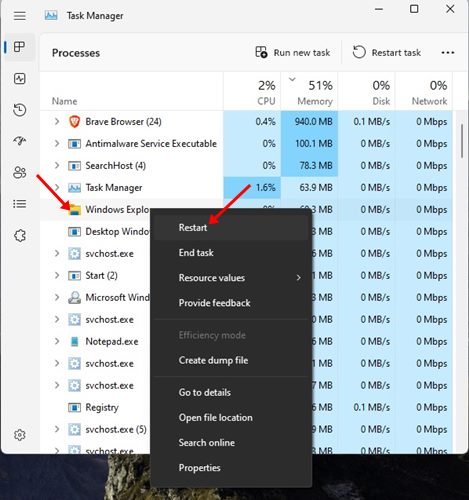The image size is (469, 500).
Task: Click the 63.9 MB memory cell
Action: coord(309,188)
